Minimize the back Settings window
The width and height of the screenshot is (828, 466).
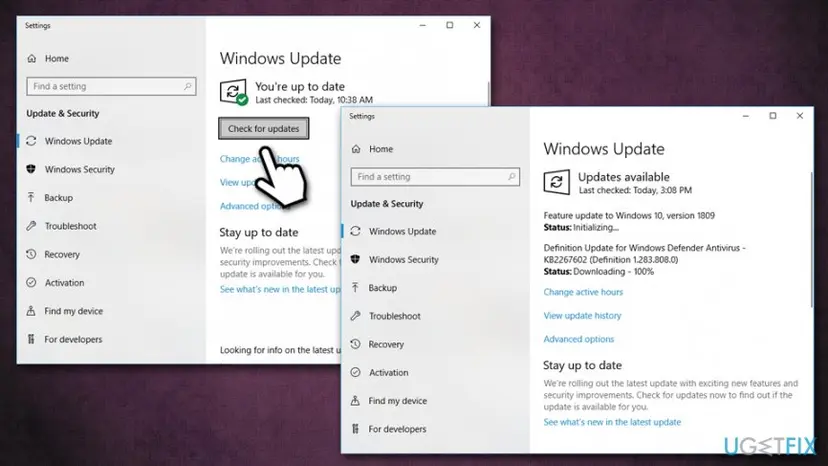422,25
